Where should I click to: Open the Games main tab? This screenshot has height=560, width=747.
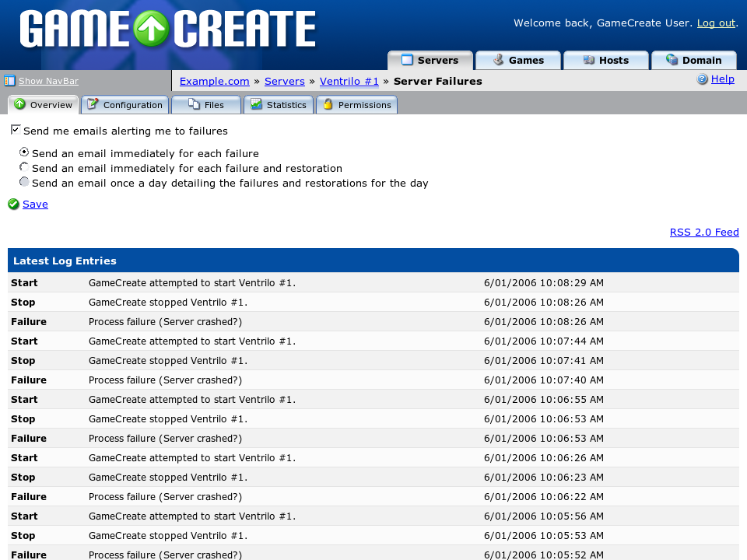click(x=518, y=61)
